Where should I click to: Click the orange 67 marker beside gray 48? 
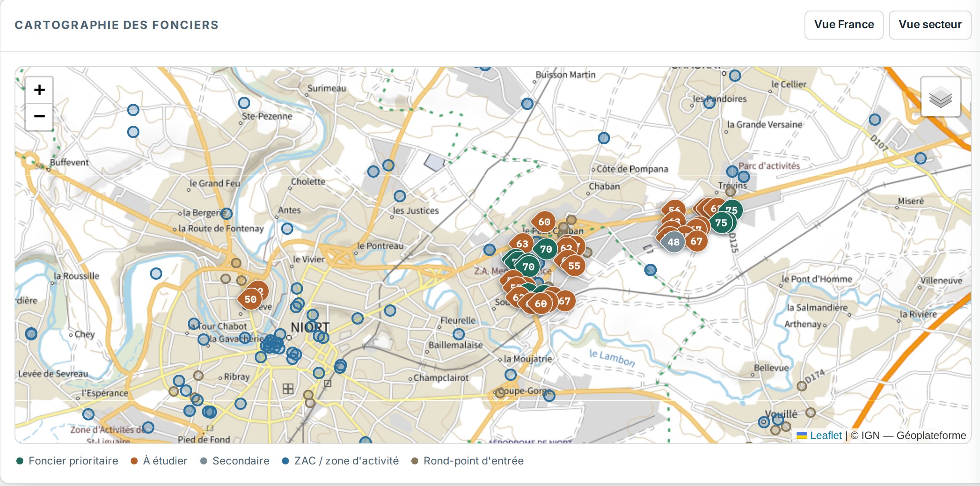click(696, 241)
